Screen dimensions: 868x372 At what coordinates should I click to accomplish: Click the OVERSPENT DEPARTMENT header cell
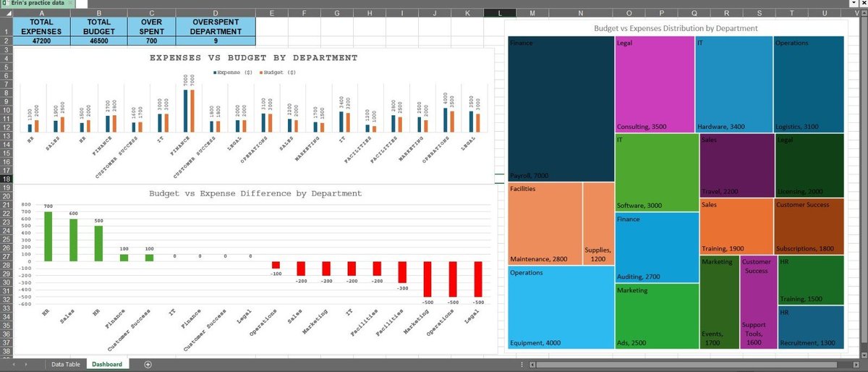216,27
